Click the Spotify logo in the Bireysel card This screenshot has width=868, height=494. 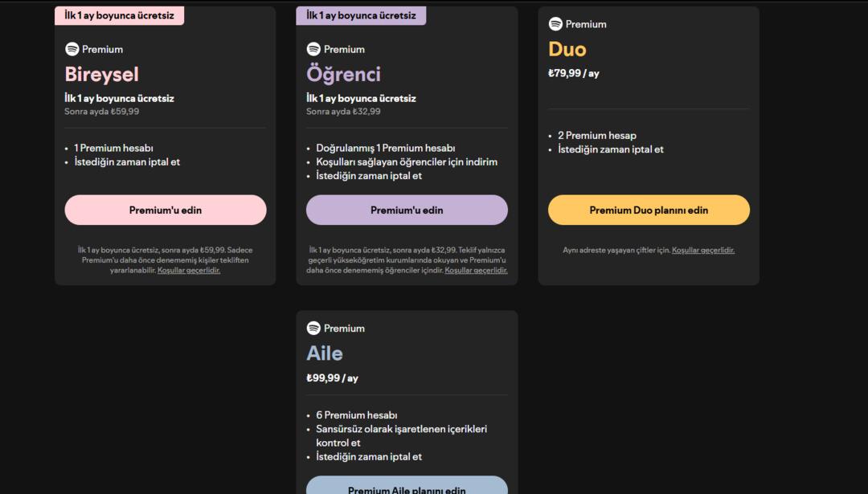[72, 49]
